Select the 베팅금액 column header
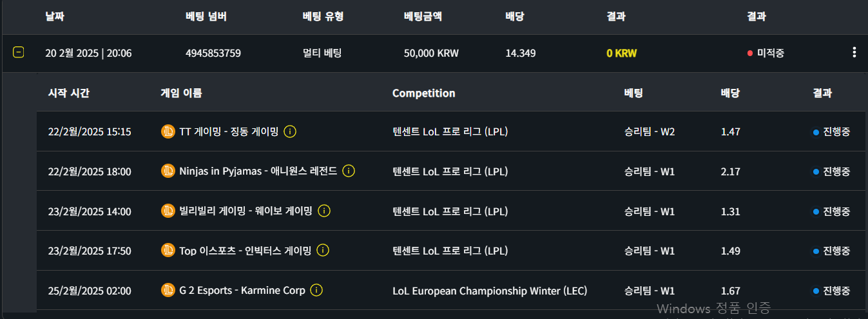The image size is (868, 319). (423, 17)
